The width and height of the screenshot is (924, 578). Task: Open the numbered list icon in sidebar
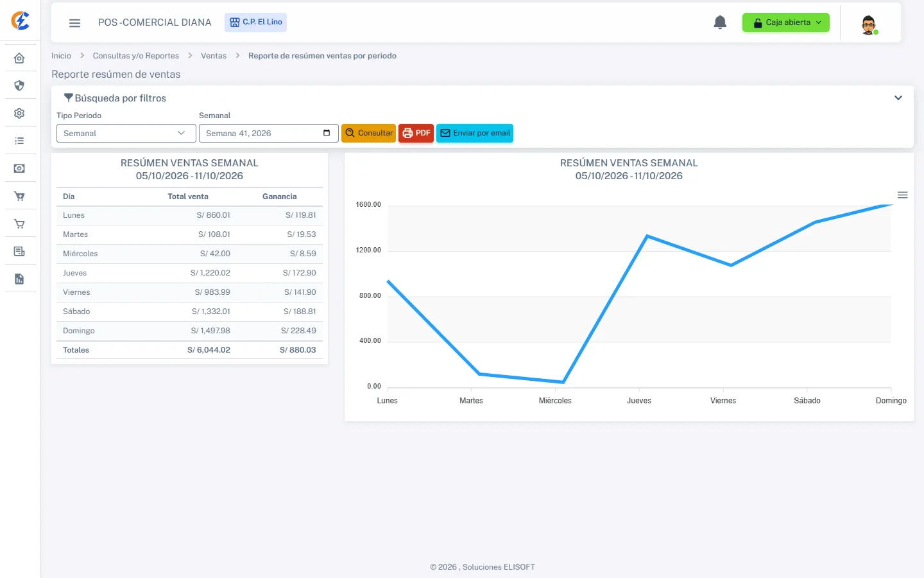tap(19, 141)
